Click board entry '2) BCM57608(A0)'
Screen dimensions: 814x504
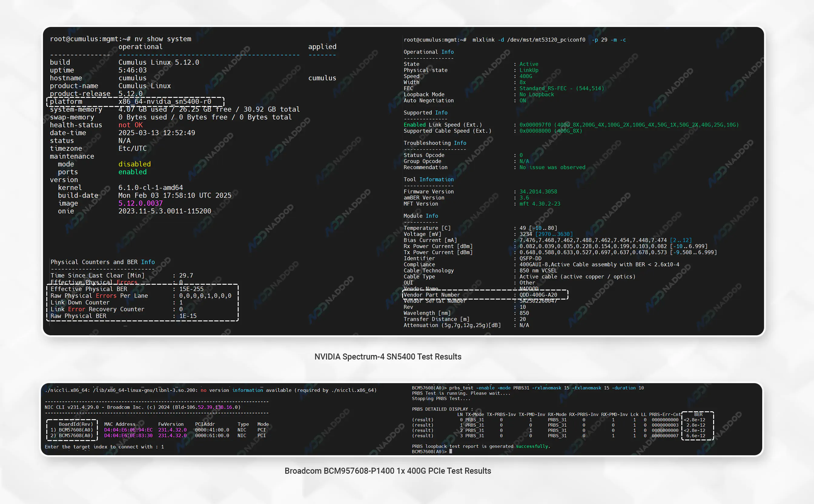click(72, 435)
